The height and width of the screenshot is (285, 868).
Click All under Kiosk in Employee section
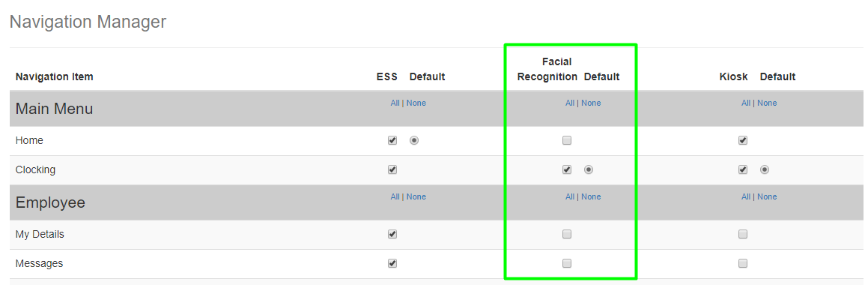[746, 196]
